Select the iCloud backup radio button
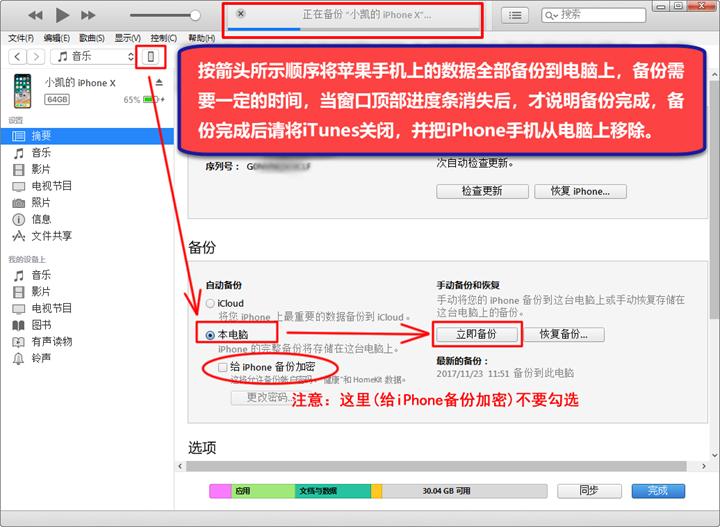The width and height of the screenshot is (720, 527). coord(210,303)
